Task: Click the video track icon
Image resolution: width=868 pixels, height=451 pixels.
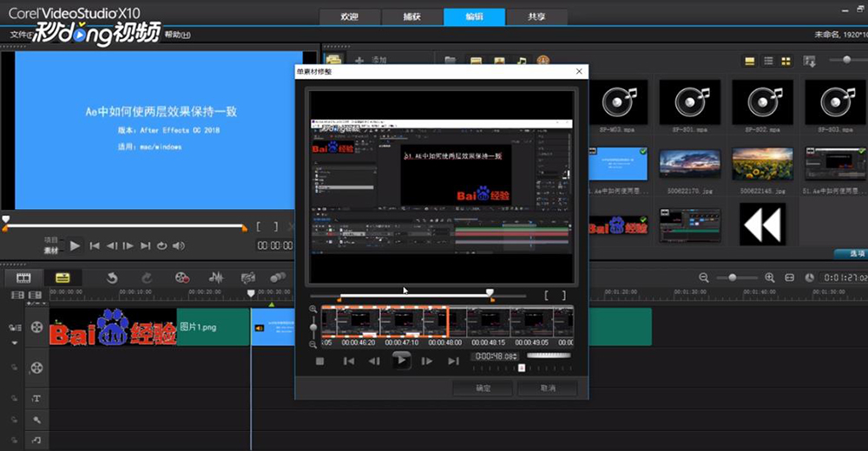Action: (x=36, y=327)
